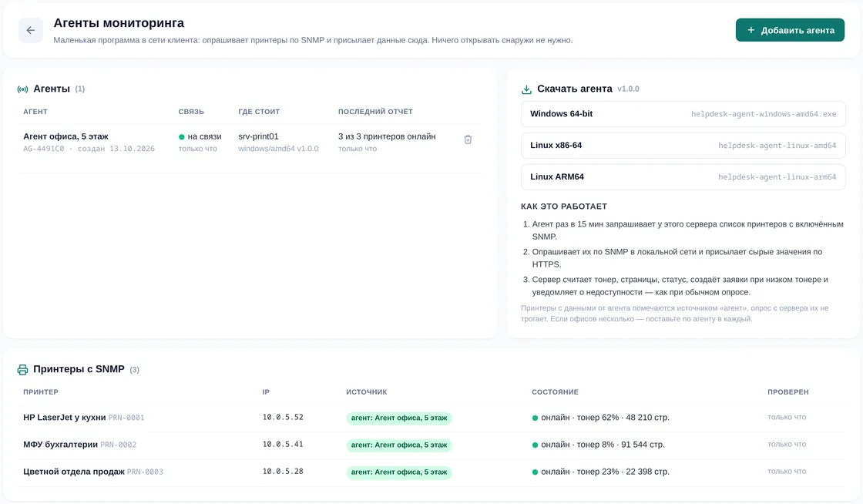Click the «ПОСЛЕДНИЙ ОТЧЁТ» column header
The image size is (863, 504).
coord(375,112)
